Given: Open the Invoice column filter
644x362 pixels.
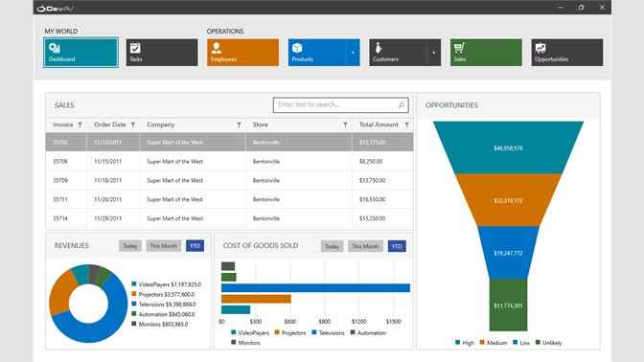Looking at the screenshot, I should coord(80,125).
